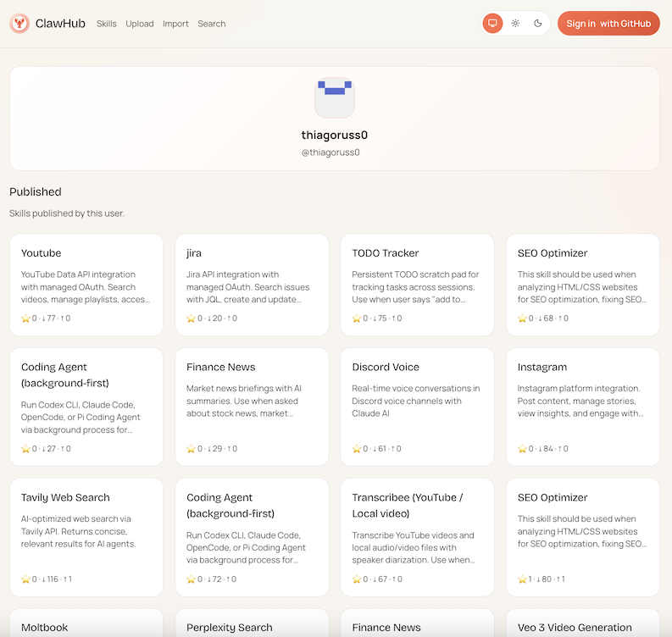Click star icon on Transcribee card
Screen dimensions: 672x637
(357, 579)
